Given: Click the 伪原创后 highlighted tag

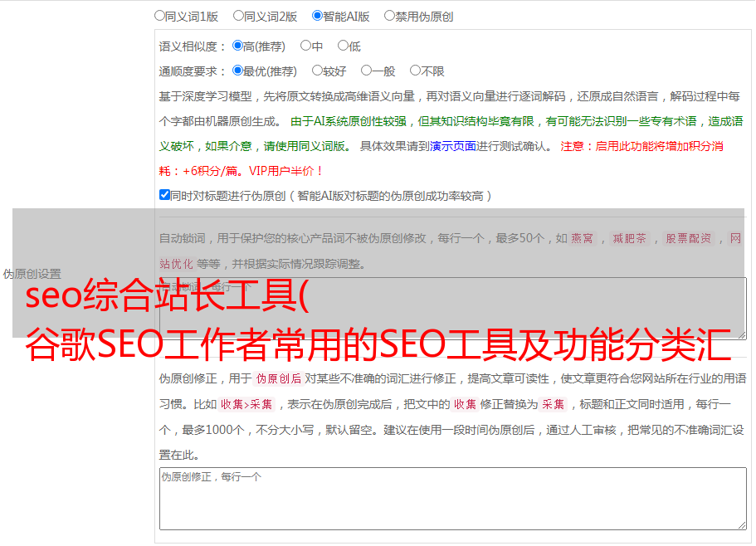Looking at the screenshot, I should [x=279, y=378].
